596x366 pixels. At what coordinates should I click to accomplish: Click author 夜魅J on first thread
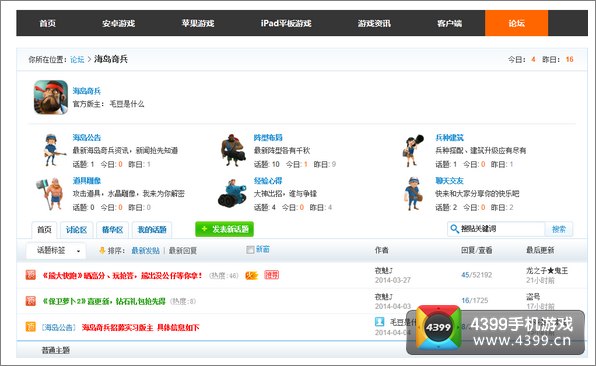point(384,271)
